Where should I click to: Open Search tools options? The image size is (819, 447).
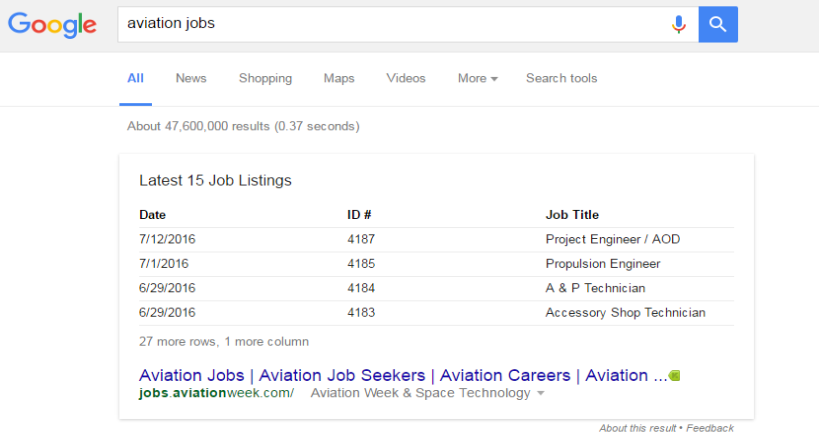pos(561,78)
